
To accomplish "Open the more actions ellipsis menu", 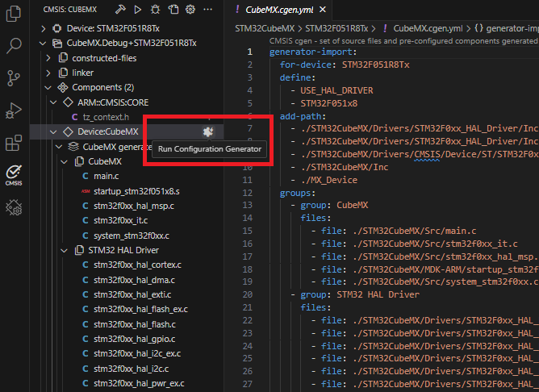I will (207, 10).
